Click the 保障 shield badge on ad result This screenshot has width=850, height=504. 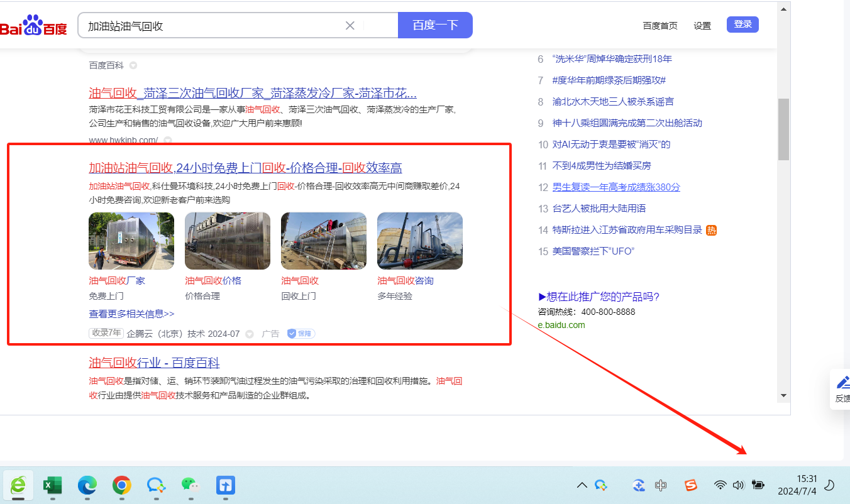301,334
